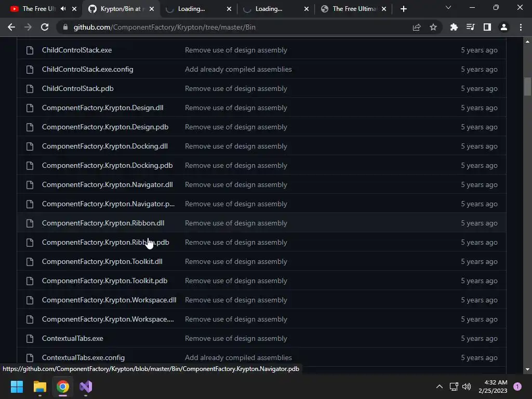The image size is (532, 399).
Task: Open ComponentFactory.Krypton.Docking.pdb
Action: pyautogui.click(x=107, y=166)
